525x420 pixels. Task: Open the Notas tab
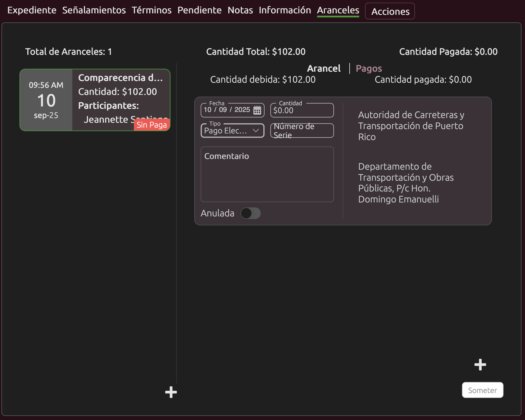tap(240, 10)
